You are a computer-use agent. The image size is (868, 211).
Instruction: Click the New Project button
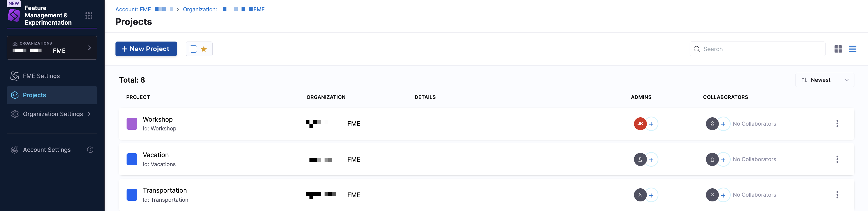146,49
